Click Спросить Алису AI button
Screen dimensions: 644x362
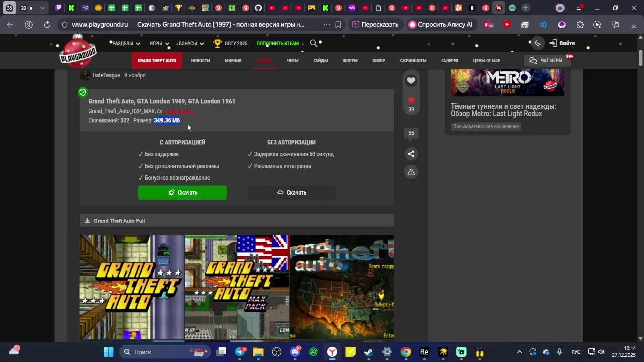(x=441, y=24)
